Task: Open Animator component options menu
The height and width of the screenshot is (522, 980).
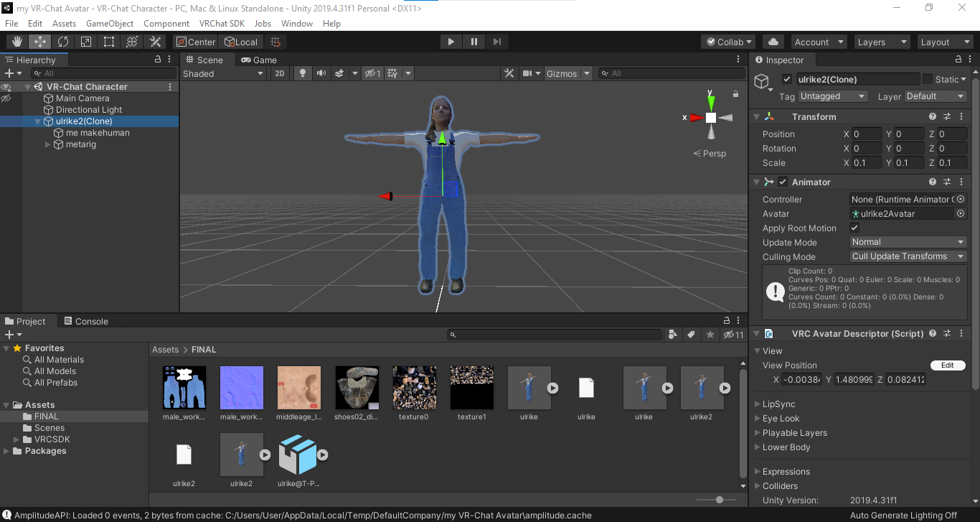Action: (x=961, y=182)
